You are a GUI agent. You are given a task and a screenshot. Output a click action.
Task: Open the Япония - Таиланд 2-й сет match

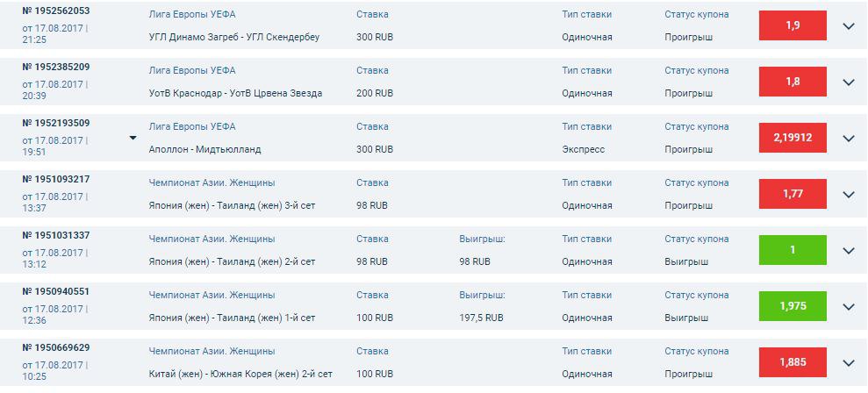pos(232,262)
